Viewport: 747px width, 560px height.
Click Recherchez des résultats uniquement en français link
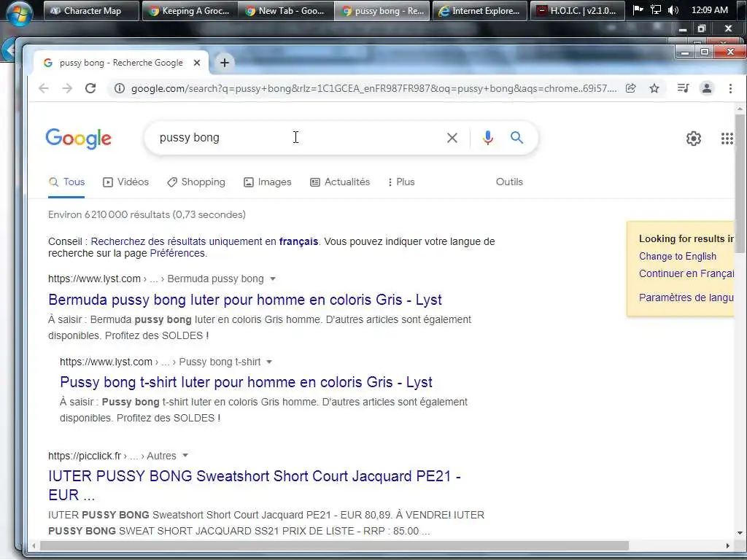[x=204, y=241]
